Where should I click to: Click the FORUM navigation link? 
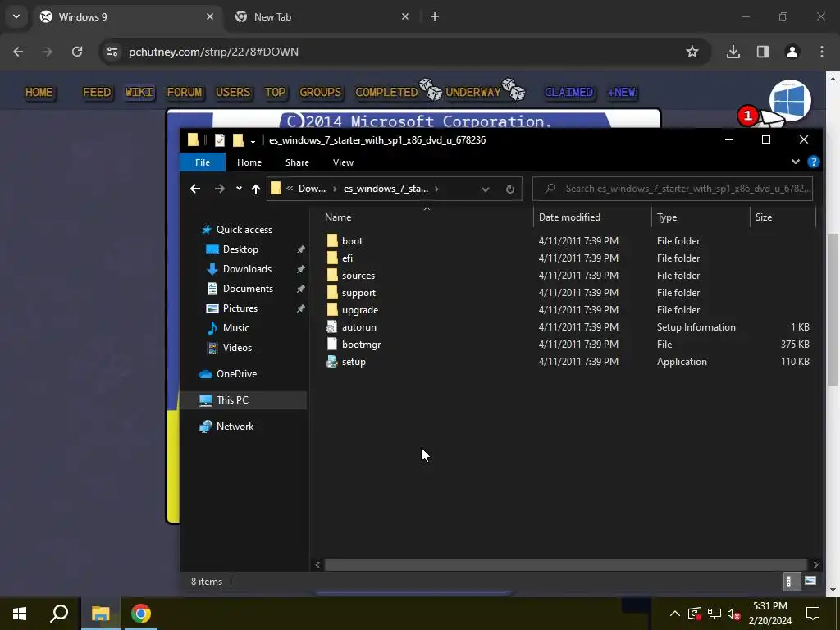click(185, 92)
